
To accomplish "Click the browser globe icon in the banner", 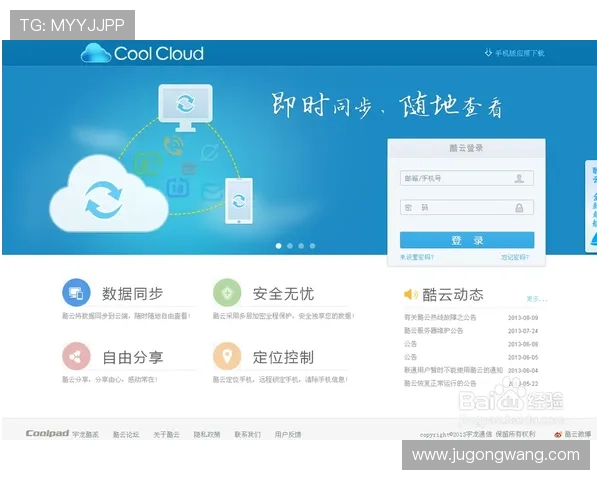I will (210, 152).
